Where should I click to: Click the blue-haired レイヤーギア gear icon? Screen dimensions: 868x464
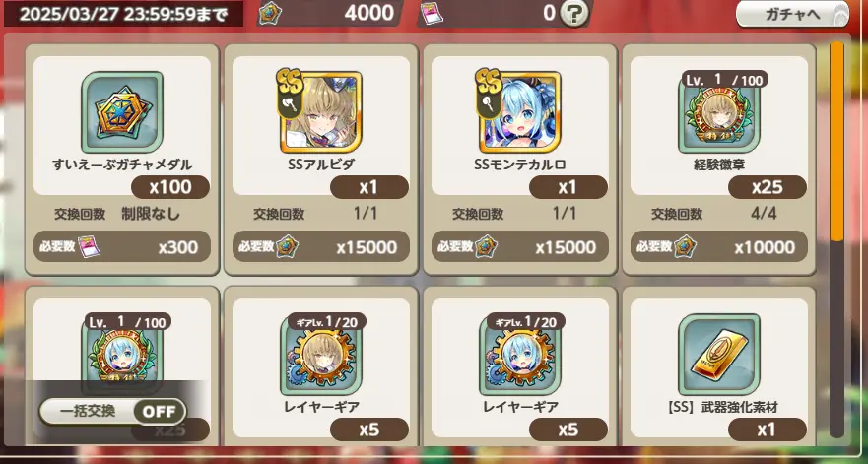coord(520,355)
